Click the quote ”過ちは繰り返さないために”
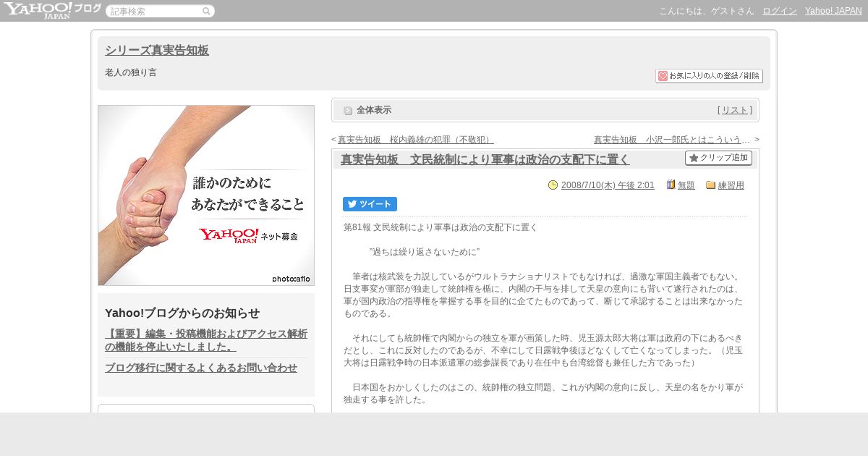The height and width of the screenshot is (456, 868). 425,252
